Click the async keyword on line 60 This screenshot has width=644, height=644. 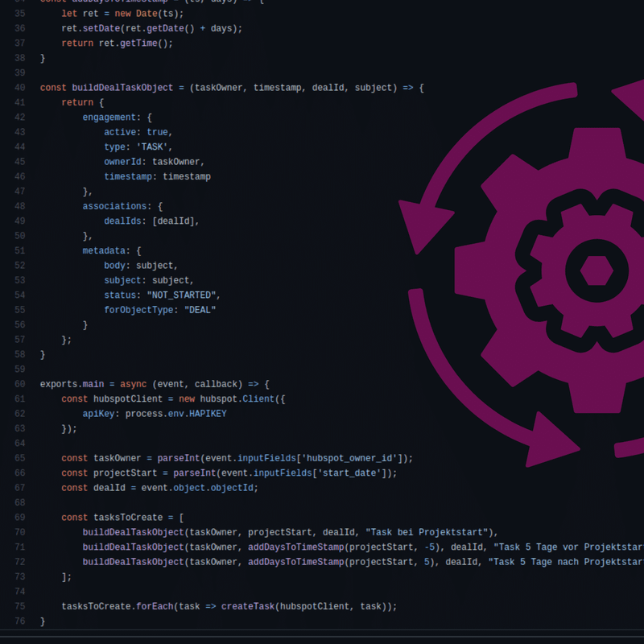click(134, 384)
